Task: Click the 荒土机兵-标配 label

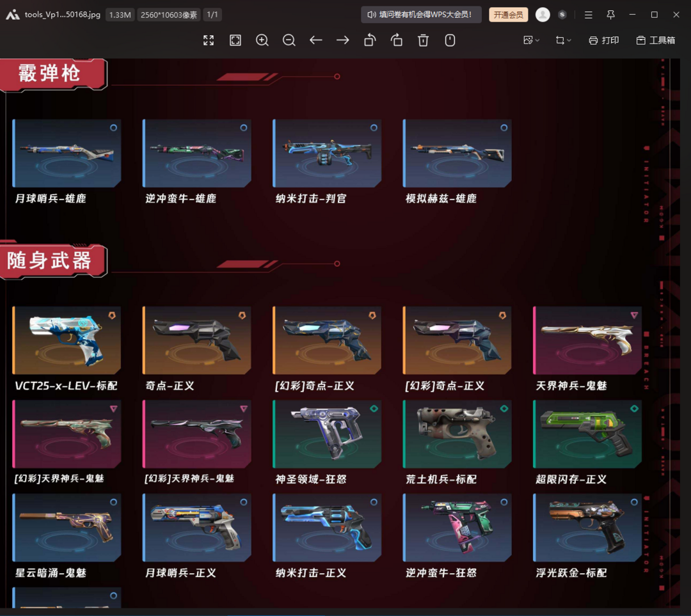Action: (x=441, y=479)
